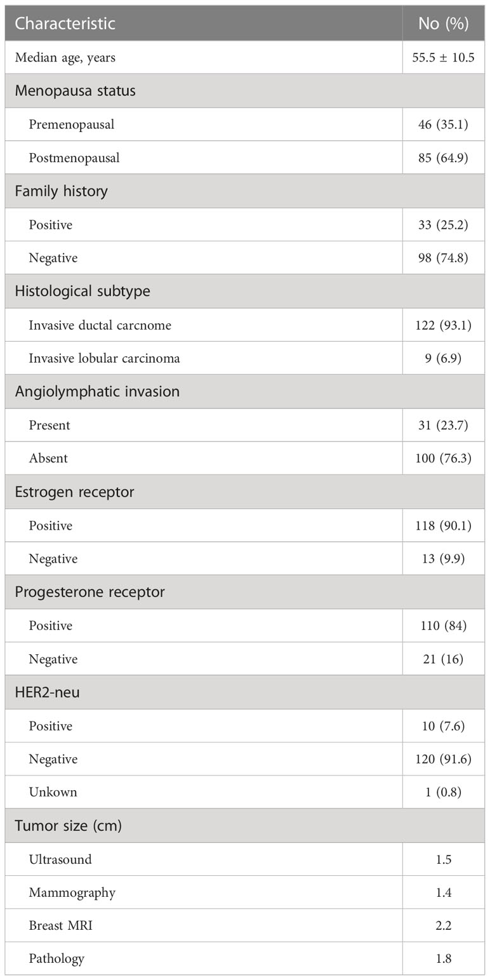The image size is (490, 980).
Task: Click the 85 (64.9) postmenopausal value
Action: click(443, 158)
